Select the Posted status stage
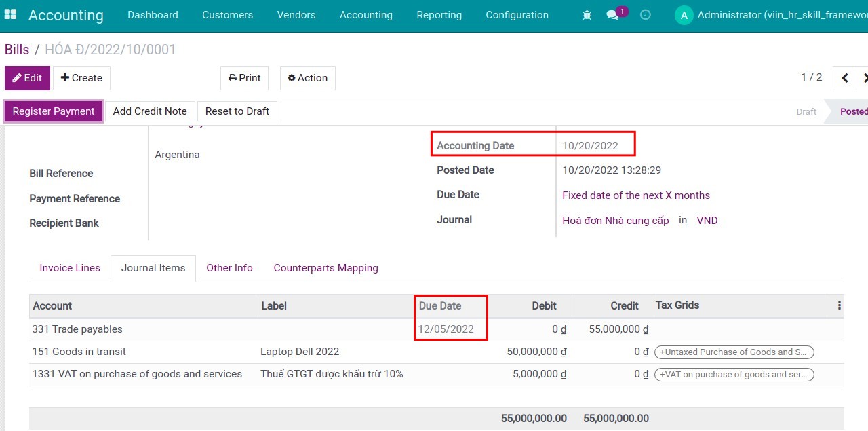 tap(852, 111)
